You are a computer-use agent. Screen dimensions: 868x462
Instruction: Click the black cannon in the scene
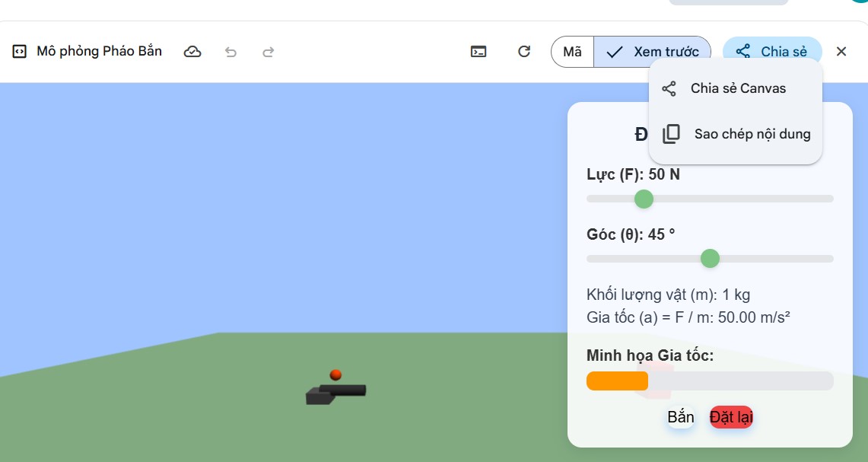(335, 393)
